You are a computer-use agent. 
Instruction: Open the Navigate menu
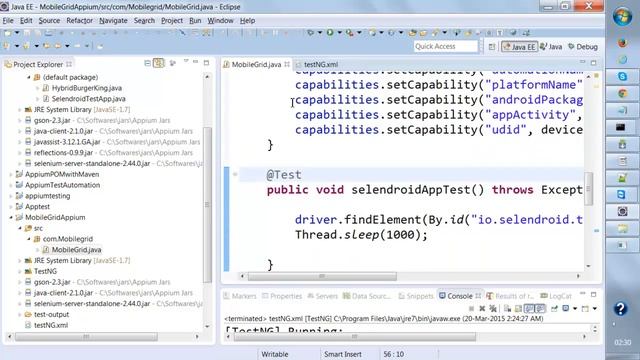pyautogui.click(x=113, y=20)
